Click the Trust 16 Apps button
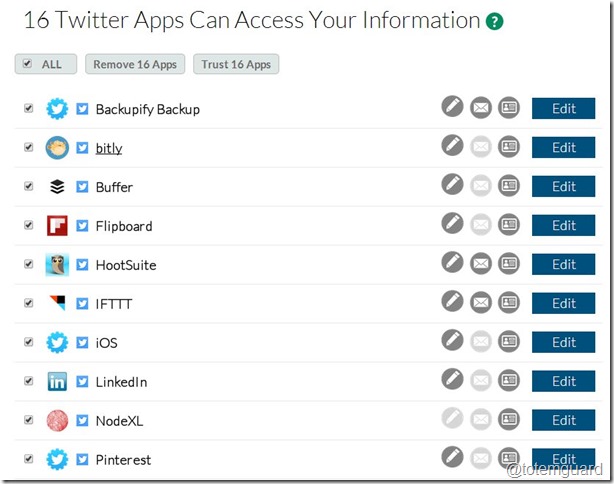 [x=236, y=64]
